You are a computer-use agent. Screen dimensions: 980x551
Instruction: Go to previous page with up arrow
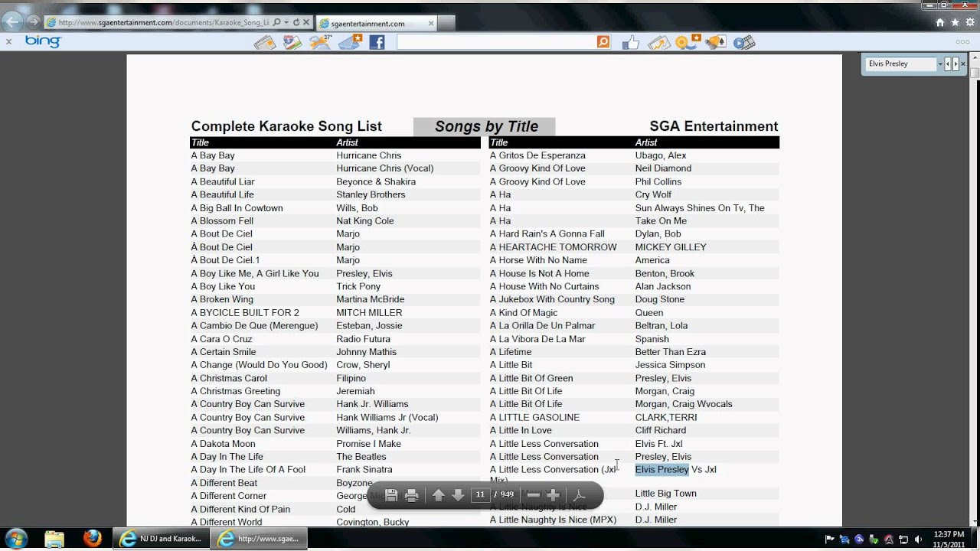(438, 495)
